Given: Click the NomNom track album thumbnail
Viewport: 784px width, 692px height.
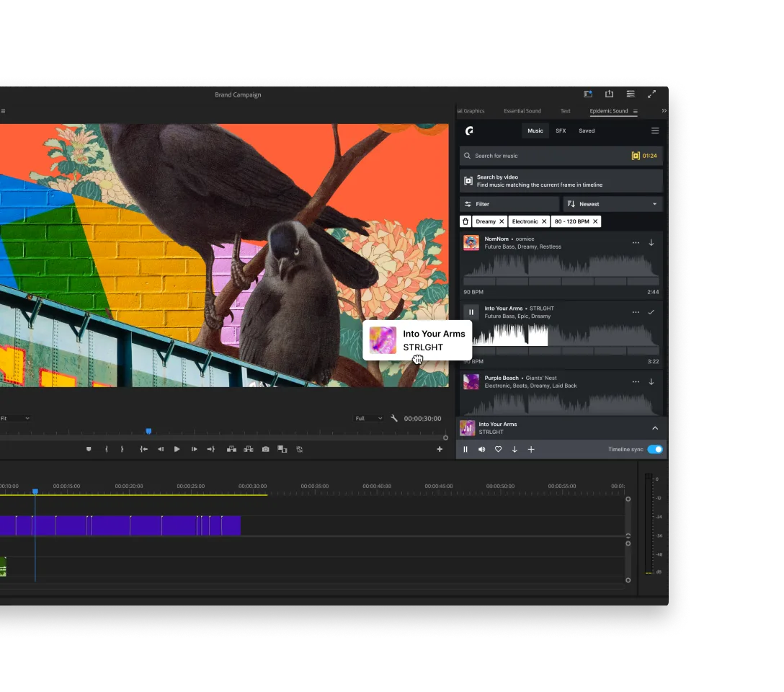Looking at the screenshot, I should (x=471, y=242).
